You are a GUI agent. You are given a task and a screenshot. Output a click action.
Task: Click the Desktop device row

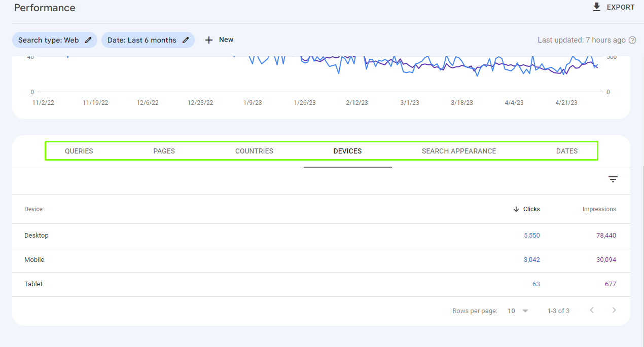(x=37, y=236)
